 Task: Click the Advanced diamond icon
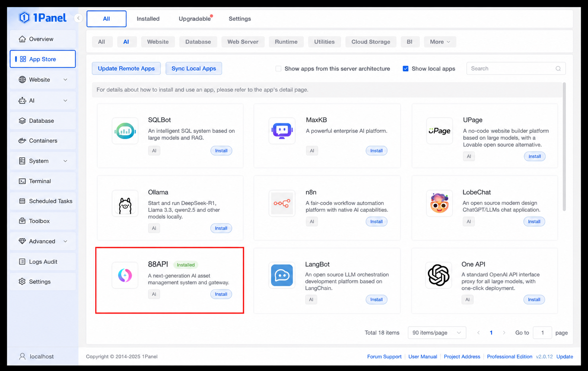tap(22, 241)
